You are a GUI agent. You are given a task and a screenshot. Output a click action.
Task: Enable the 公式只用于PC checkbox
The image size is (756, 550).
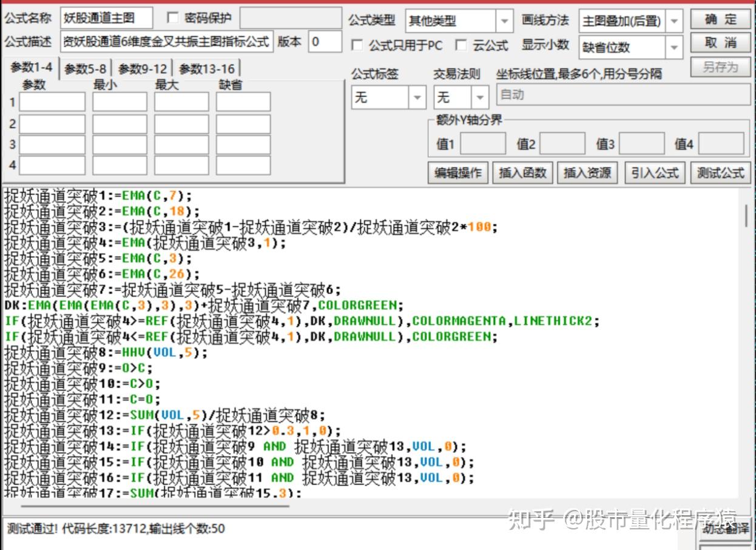pos(357,45)
